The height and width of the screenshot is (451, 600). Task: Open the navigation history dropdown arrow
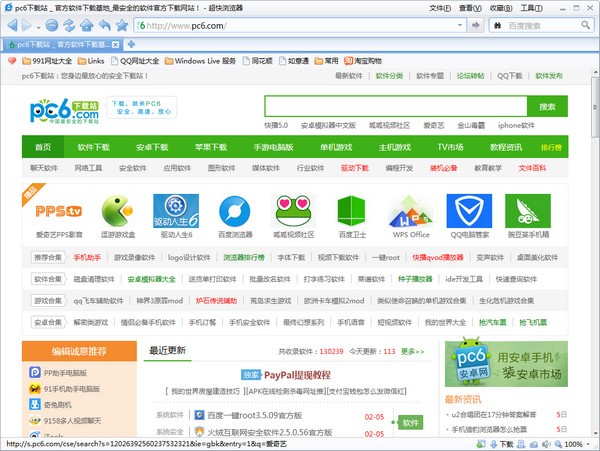click(38, 28)
